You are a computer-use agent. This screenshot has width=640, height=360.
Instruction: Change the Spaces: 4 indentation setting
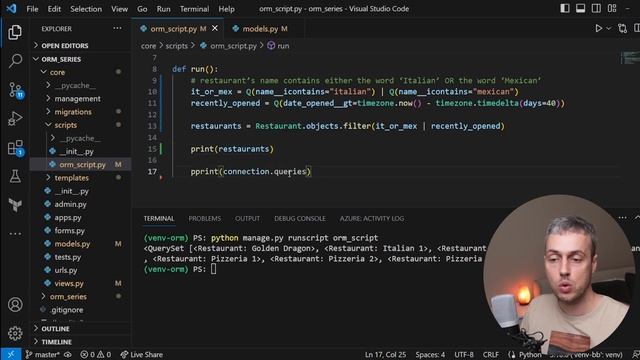click(x=430, y=355)
